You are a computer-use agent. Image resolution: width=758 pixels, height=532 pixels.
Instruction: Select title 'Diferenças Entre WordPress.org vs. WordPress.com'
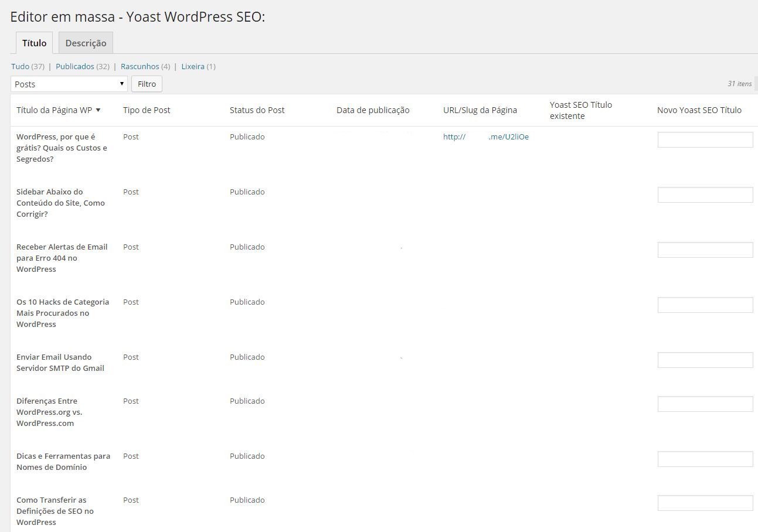pyautogui.click(x=49, y=412)
